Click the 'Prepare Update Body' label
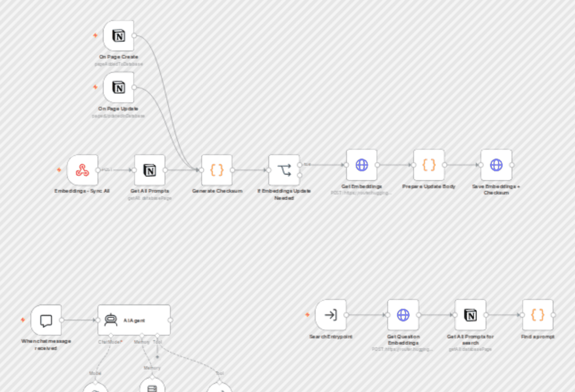Image resolution: width=575 pixels, height=392 pixels. (429, 186)
